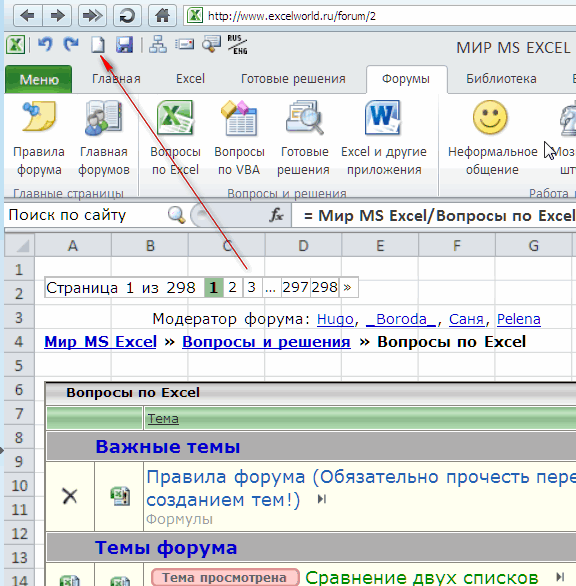
Task: Open moderator Hugo's profile link
Action: 335,319
